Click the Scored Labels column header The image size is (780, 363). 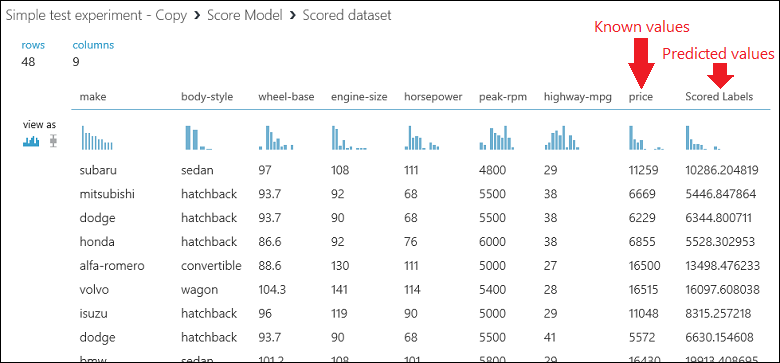coord(719,97)
